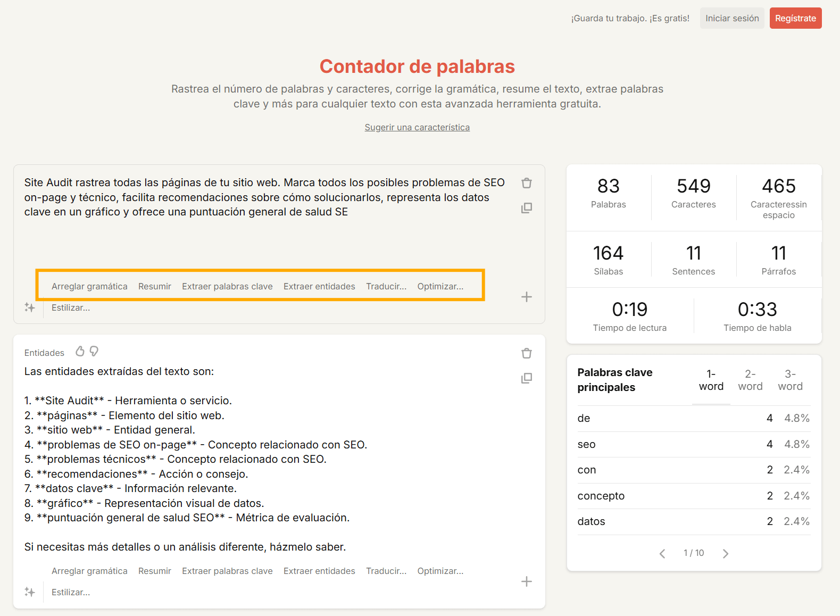
Task: Click the plus icon in input text box
Action: coord(527,297)
